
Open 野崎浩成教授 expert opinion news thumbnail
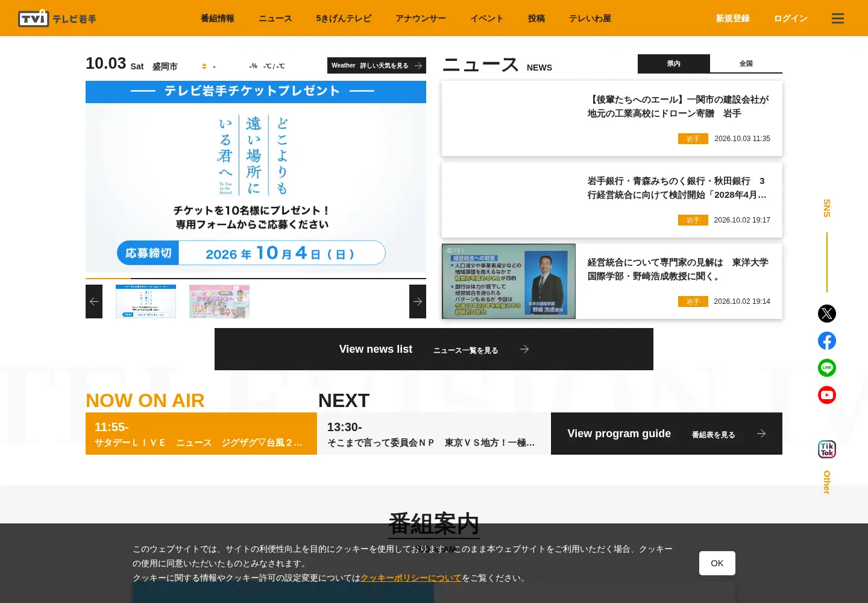[509, 281]
